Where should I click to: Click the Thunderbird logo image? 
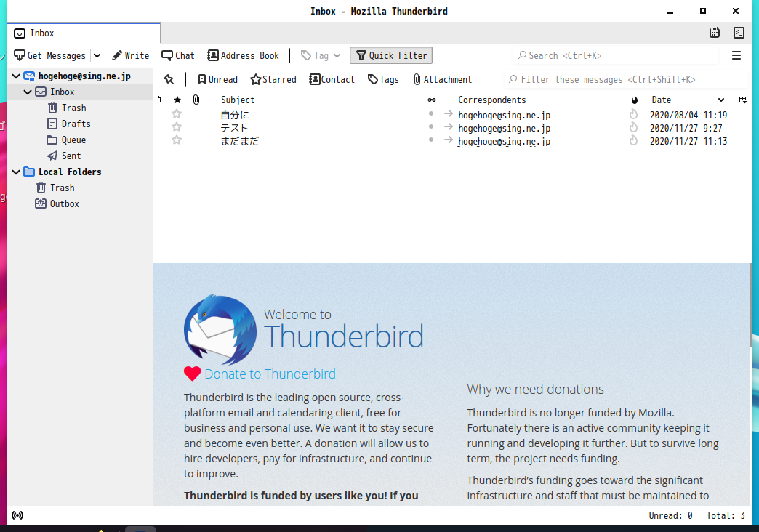click(x=220, y=329)
